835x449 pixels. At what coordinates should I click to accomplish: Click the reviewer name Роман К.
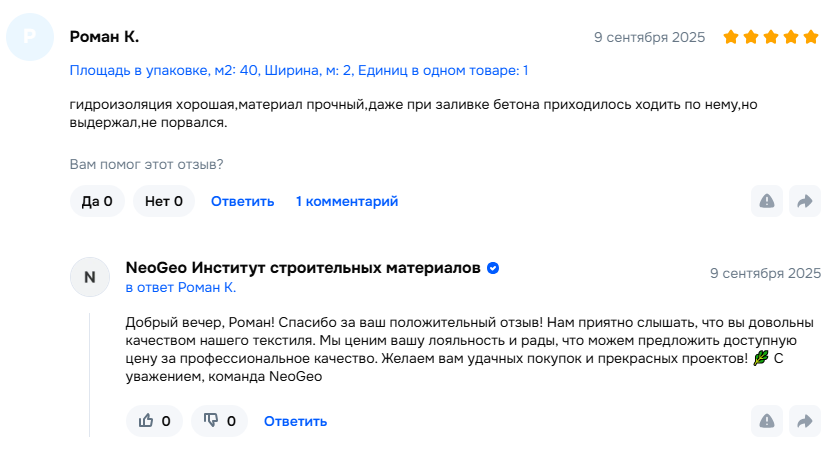point(104,37)
